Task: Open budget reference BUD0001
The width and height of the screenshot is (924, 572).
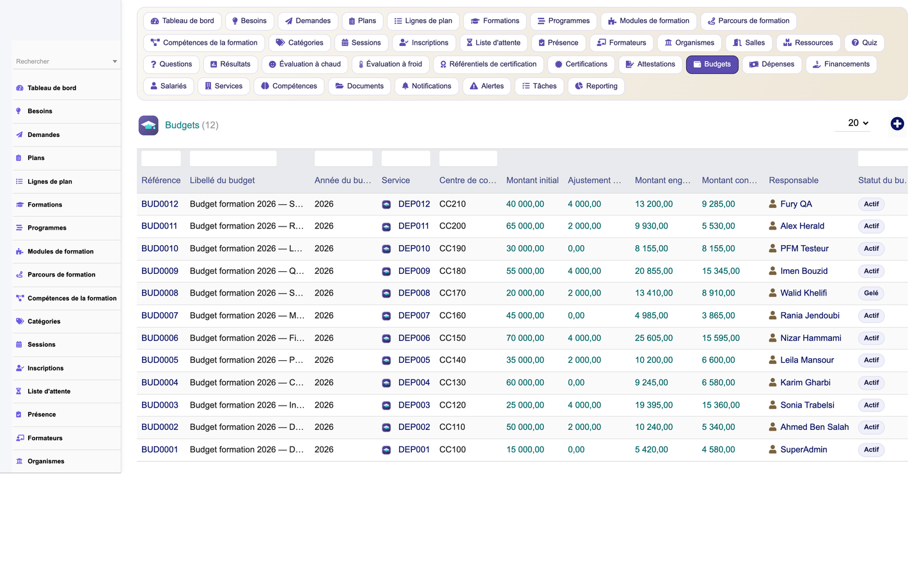Action: (160, 450)
